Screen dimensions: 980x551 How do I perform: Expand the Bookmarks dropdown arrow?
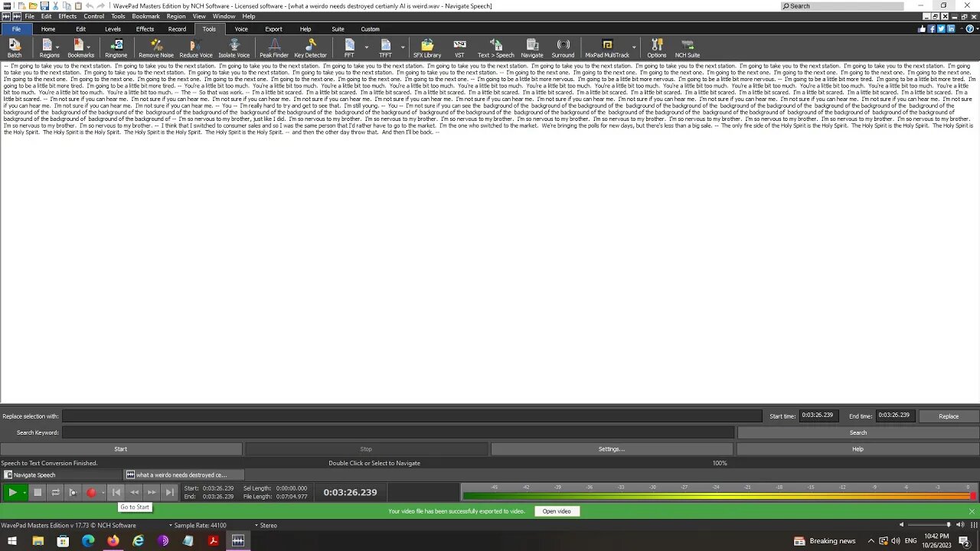pyautogui.click(x=88, y=47)
